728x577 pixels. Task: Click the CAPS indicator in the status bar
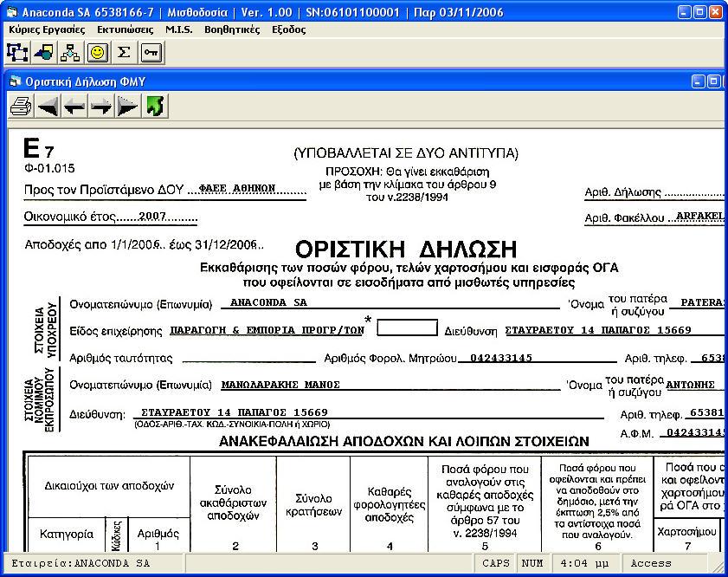click(x=495, y=563)
